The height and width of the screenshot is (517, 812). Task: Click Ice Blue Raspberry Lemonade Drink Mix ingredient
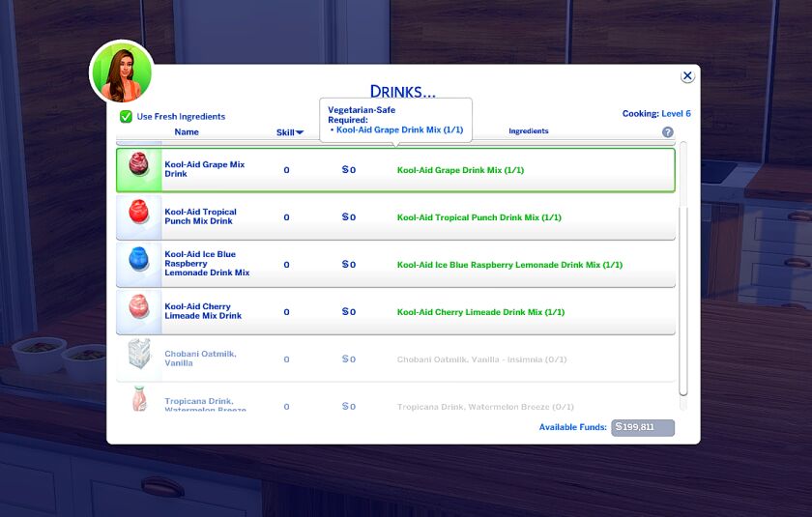coord(509,265)
